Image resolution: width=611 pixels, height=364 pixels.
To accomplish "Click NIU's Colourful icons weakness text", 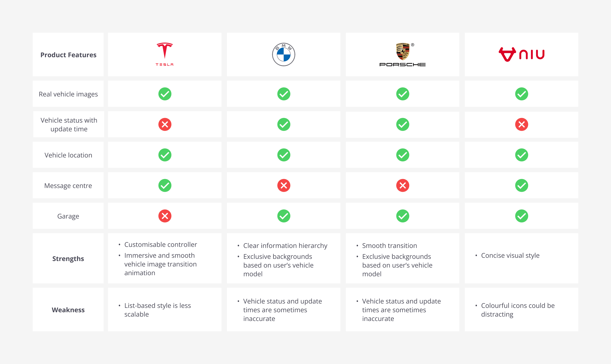I will tap(518, 310).
